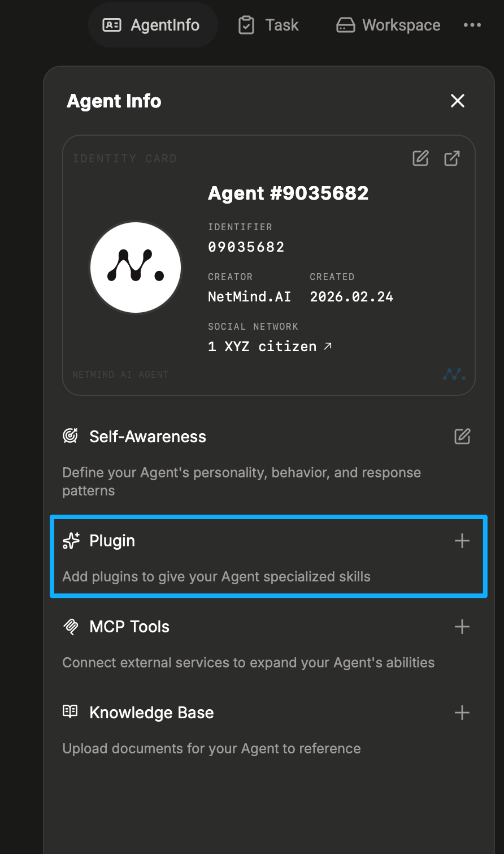This screenshot has height=854, width=504.
Task: Open the Workspace tab
Action: (x=388, y=25)
